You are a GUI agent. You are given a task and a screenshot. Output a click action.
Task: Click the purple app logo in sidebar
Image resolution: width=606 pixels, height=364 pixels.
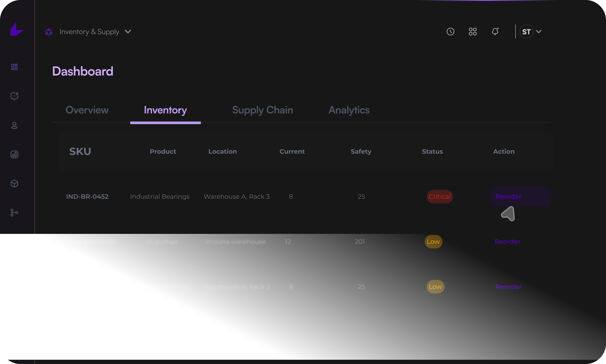point(17,29)
